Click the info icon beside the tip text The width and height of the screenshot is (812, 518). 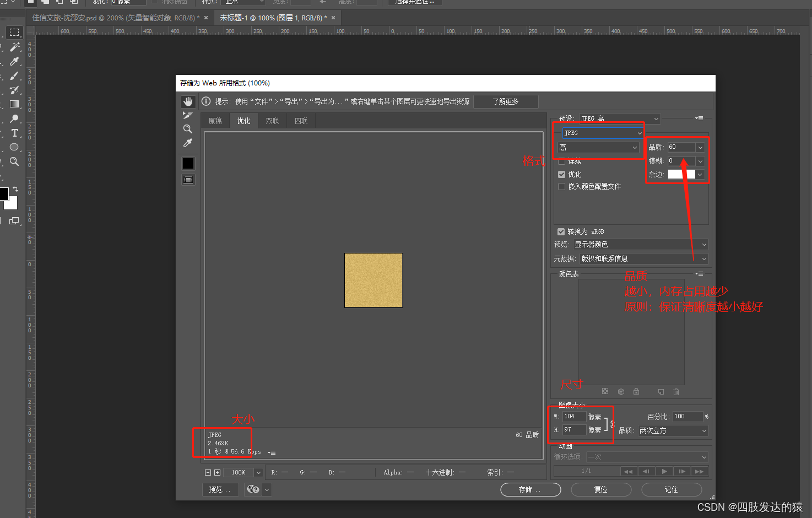pyautogui.click(x=206, y=101)
